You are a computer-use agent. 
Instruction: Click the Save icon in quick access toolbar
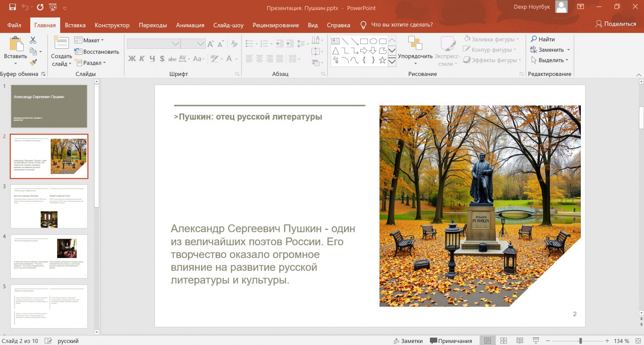[12, 7]
